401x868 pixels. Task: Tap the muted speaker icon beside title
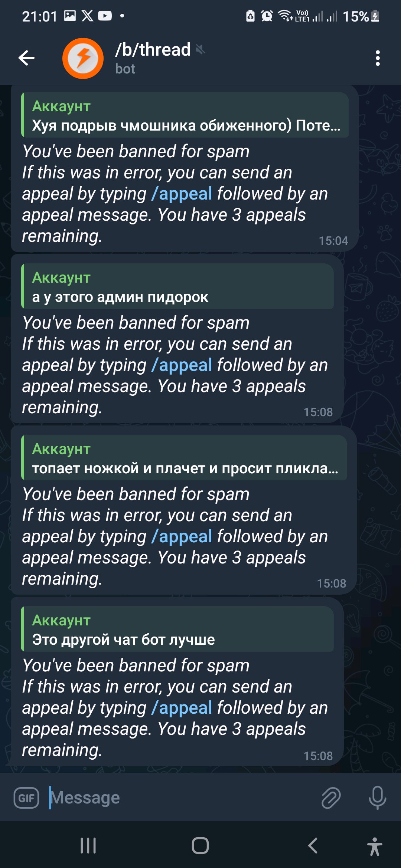click(x=200, y=49)
